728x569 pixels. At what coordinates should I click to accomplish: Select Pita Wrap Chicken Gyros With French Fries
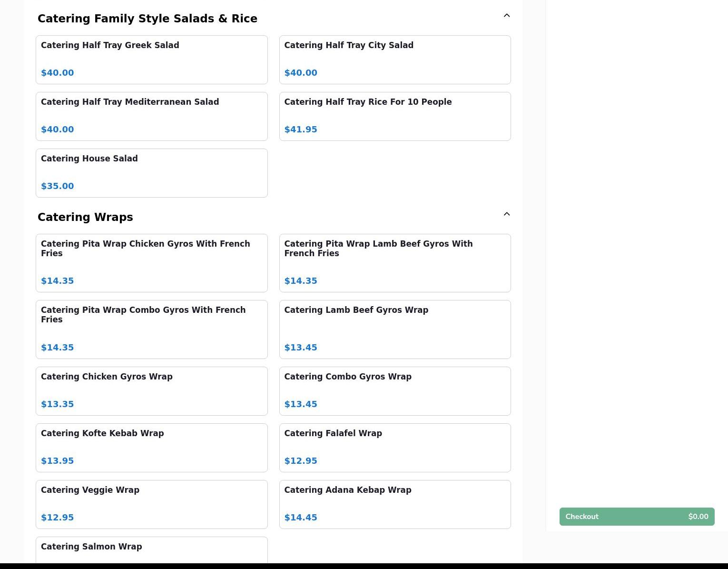point(151,263)
